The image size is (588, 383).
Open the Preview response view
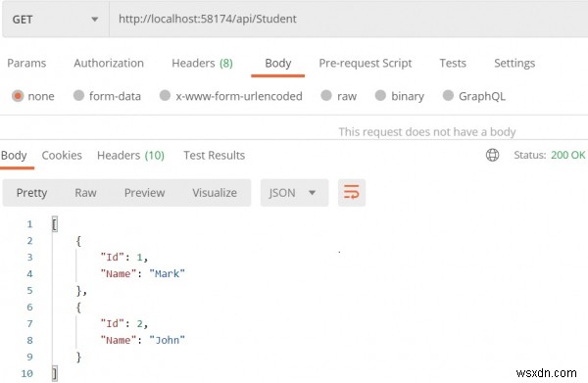(x=144, y=193)
